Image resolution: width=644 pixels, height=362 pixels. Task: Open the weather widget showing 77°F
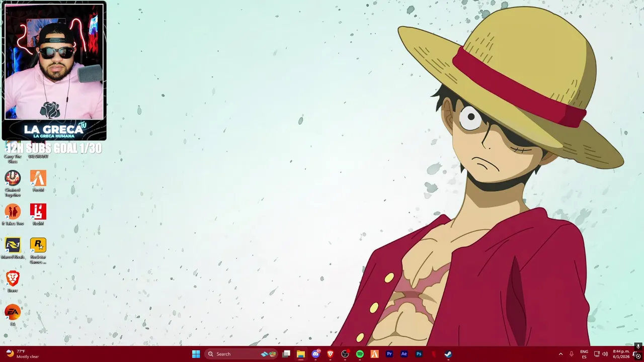tap(23, 354)
